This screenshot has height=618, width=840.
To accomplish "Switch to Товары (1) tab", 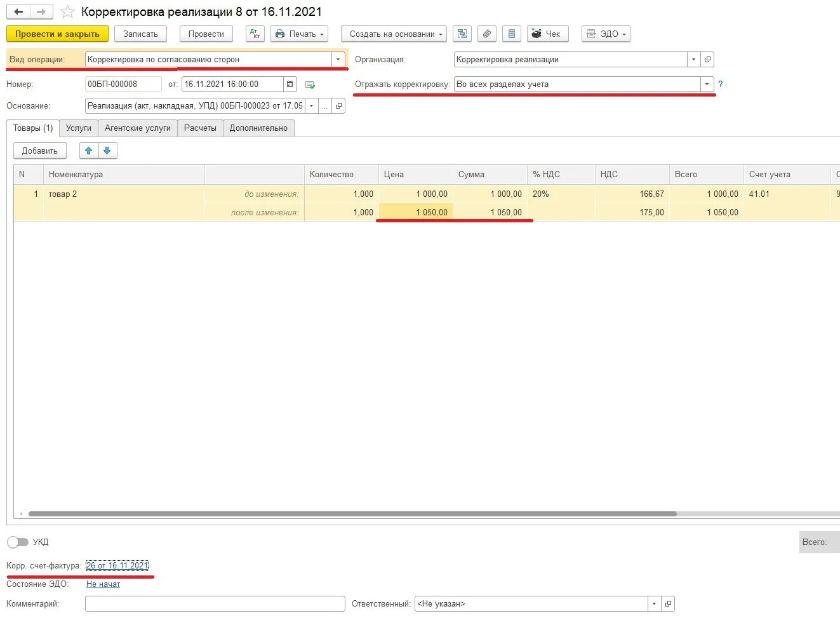I will click(x=33, y=128).
